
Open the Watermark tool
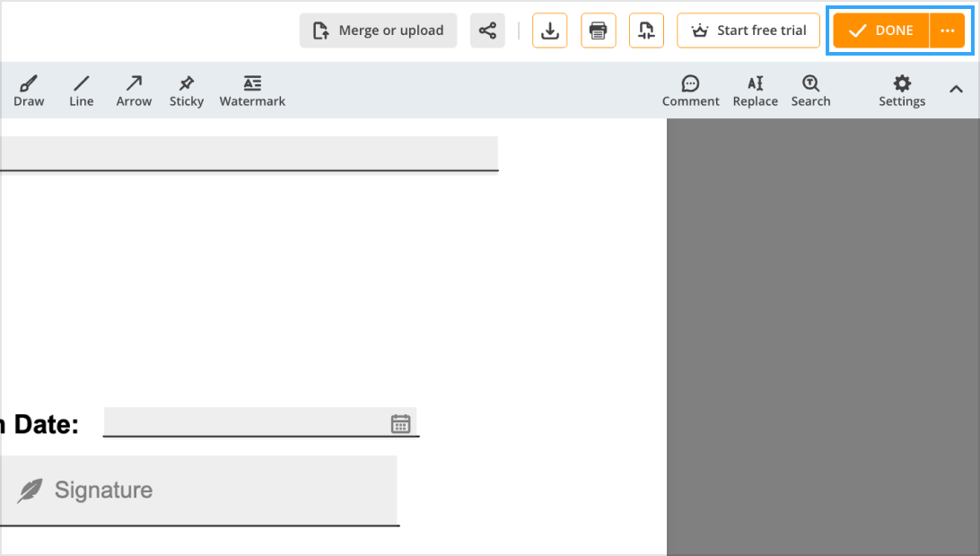[x=251, y=89]
